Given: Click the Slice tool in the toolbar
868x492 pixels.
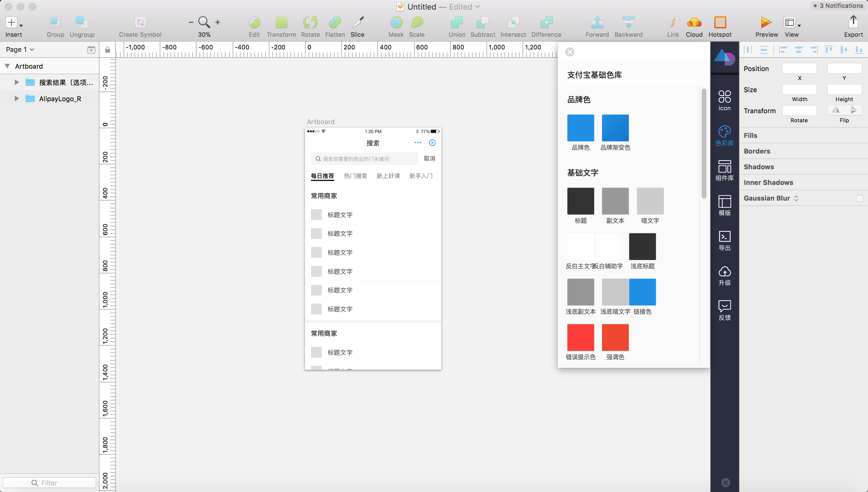Looking at the screenshot, I should (x=357, y=22).
